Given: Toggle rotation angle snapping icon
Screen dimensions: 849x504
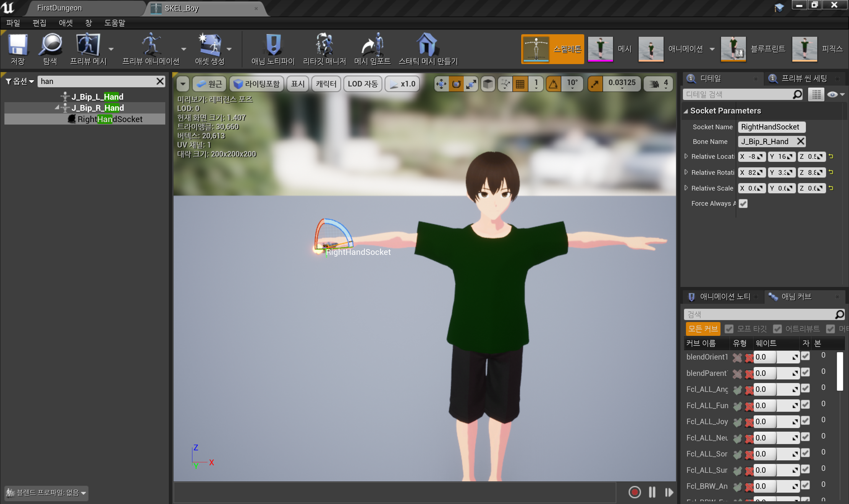Looking at the screenshot, I should [553, 84].
